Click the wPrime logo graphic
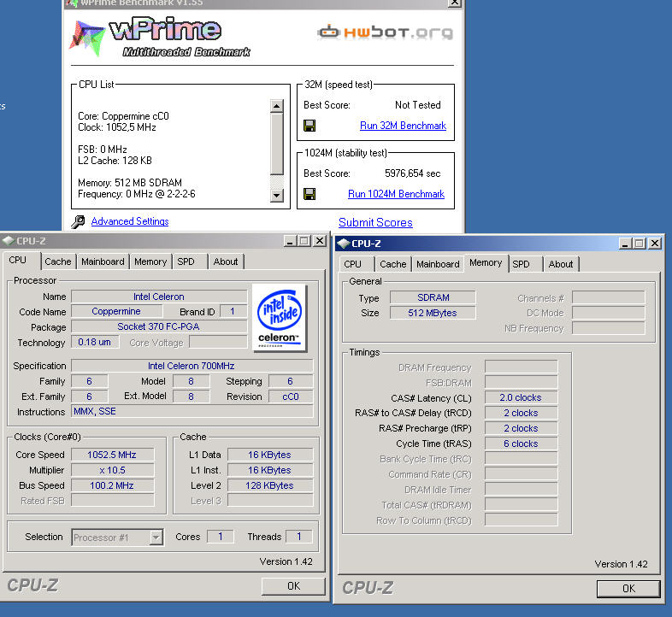Viewport: 672px width, 617px height. point(160,38)
